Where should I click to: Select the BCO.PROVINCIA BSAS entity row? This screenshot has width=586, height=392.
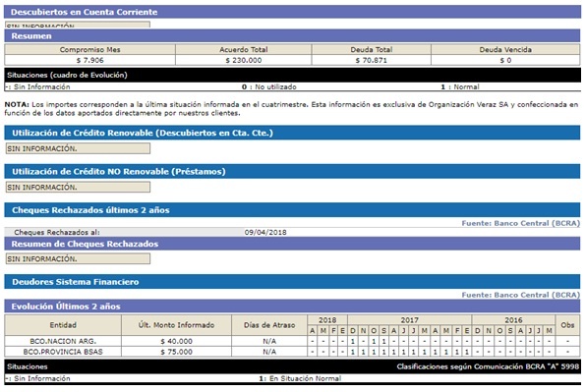click(x=292, y=352)
